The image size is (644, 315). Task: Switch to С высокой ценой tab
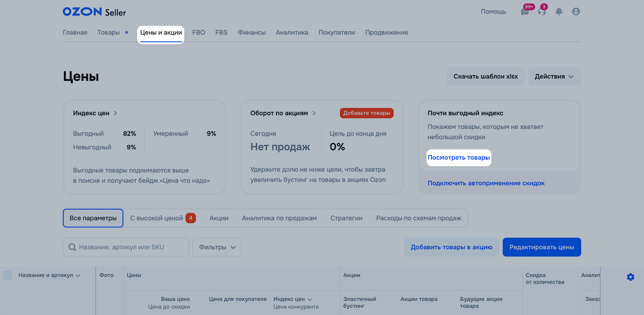tap(162, 218)
